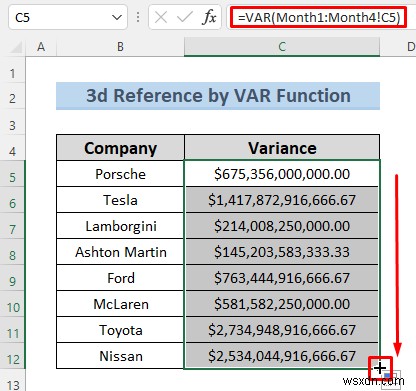Select the $145,203,583,333.33 cell
416x391 pixels.
pos(282,252)
